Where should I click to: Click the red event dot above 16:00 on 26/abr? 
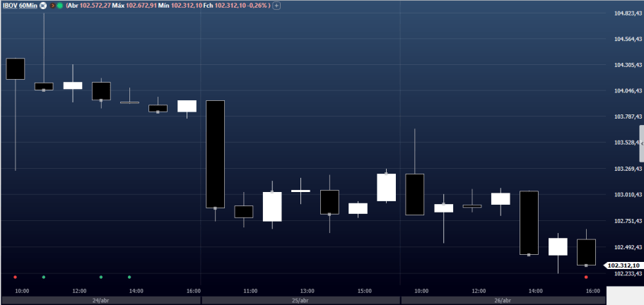587,277
